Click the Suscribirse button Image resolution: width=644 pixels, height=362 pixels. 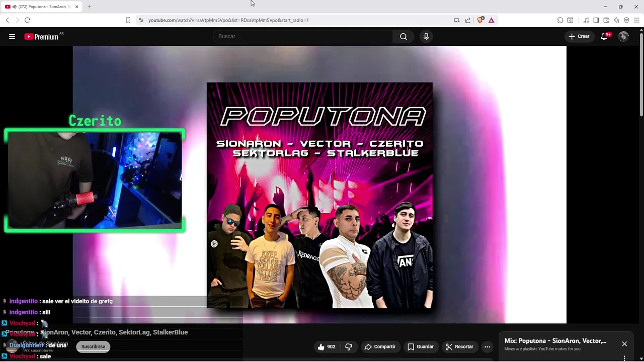[93, 346]
